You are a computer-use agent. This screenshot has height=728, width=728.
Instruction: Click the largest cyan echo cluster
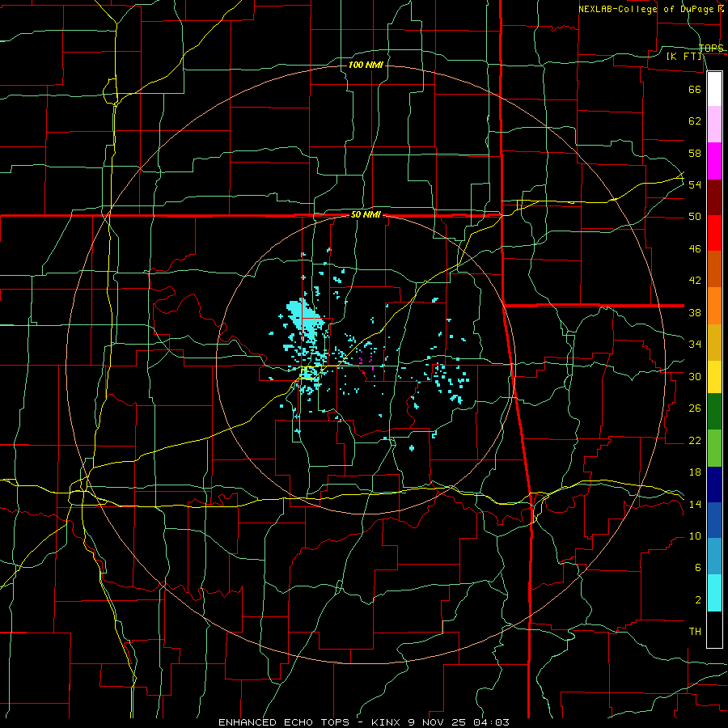pos(305,320)
